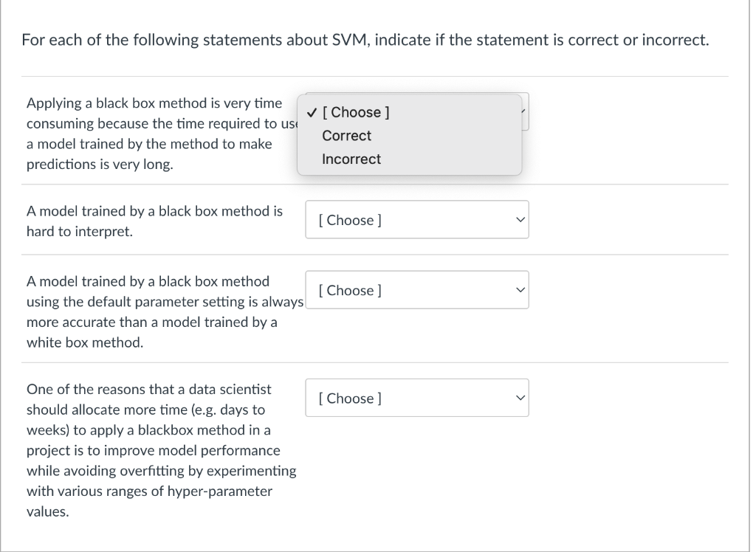Image resolution: width=756 pixels, height=552 pixels.
Task: Click the dropdown arrow next to the second statement
Action: click(520, 219)
